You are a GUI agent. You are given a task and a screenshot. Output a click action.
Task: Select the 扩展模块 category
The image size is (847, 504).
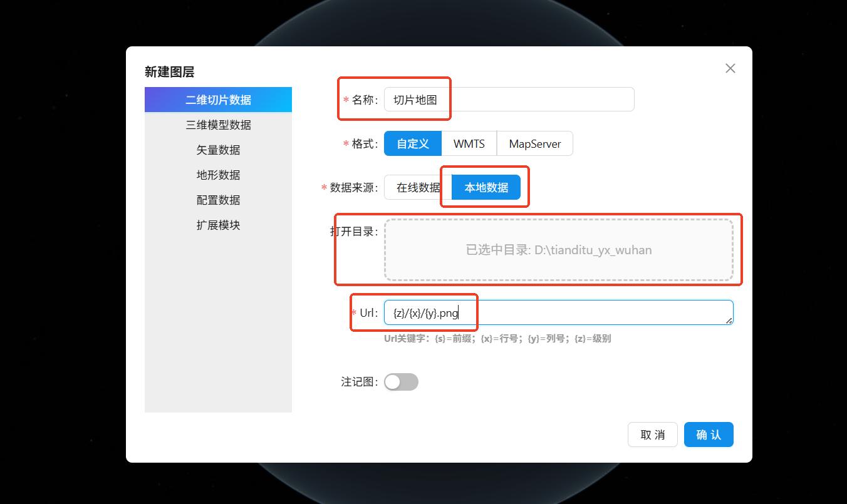point(218,225)
